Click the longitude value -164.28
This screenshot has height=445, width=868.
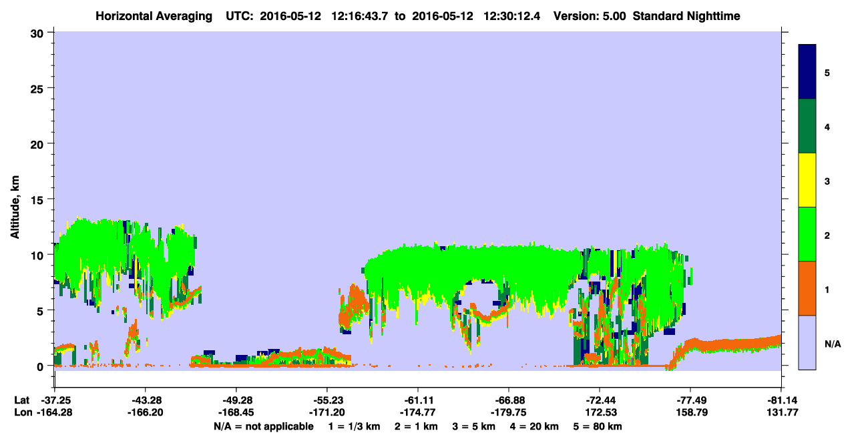coord(55,412)
